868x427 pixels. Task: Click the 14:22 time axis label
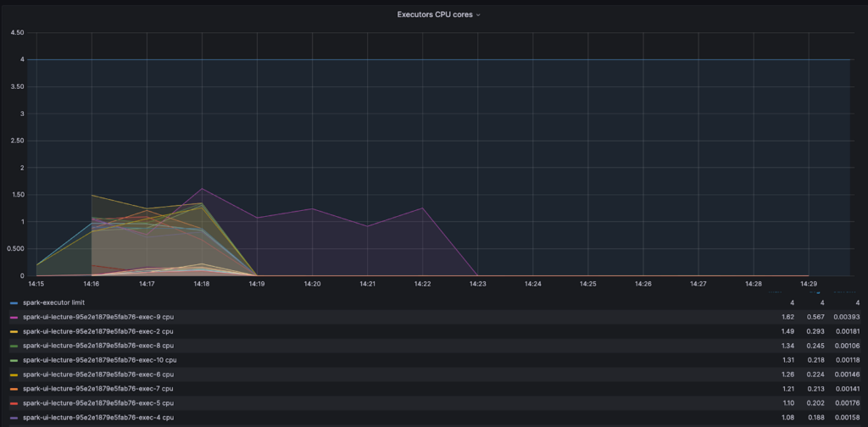point(422,284)
